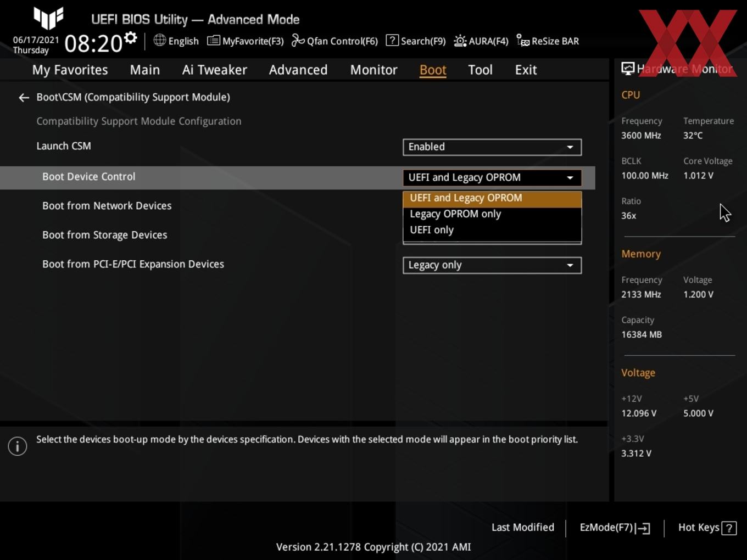Switch to EzMode(F7)

tap(615, 528)
